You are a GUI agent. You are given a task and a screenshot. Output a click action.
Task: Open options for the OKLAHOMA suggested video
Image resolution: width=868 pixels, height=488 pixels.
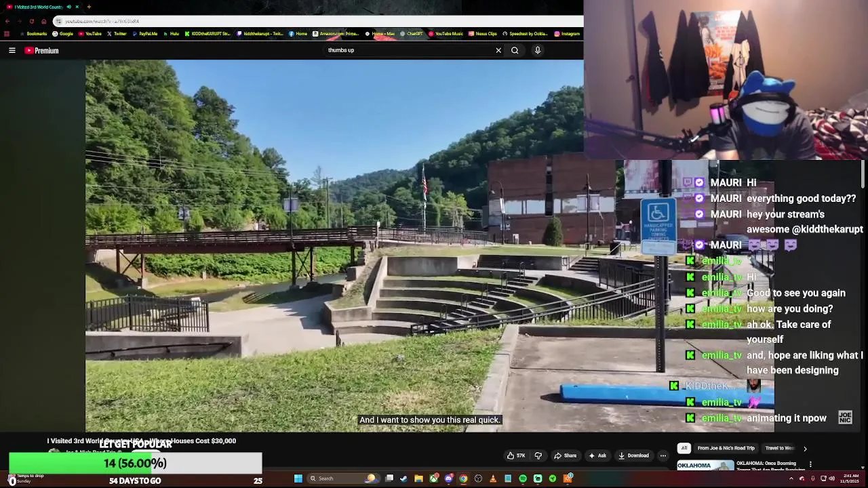point(810,464)
